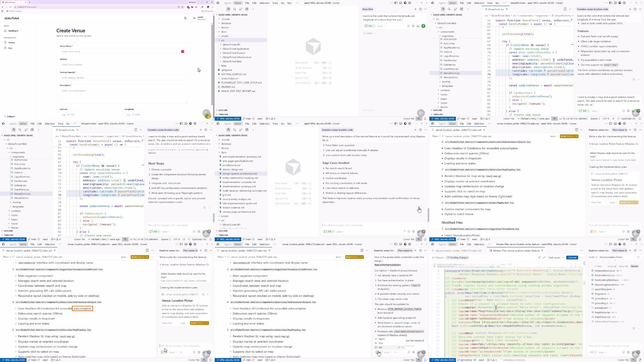Open the File menu in New Chat Cursor window
644x362 pixels.
click(x=247, y=3)
